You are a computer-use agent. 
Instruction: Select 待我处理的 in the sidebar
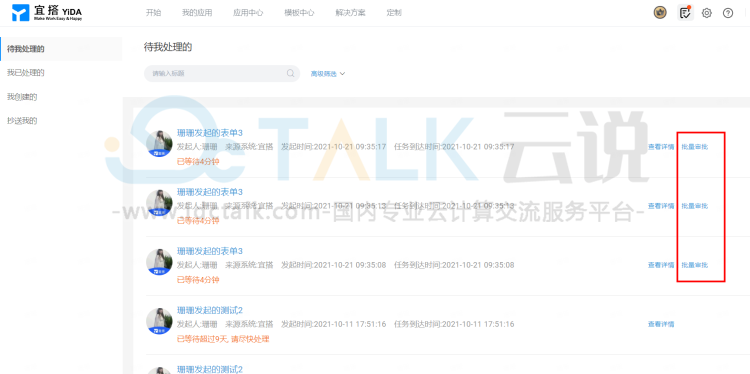pyautogui.click(x=61, y=49)
